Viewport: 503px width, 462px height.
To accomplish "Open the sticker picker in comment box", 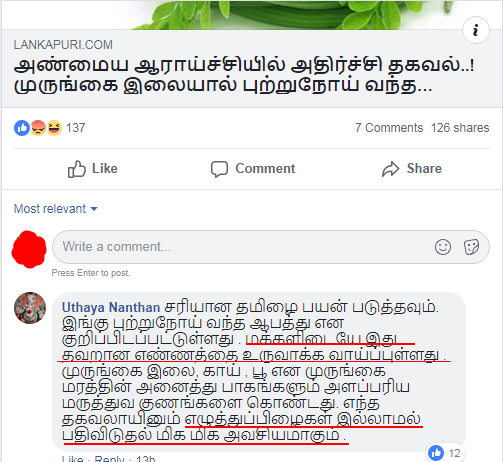I will (x=471, y=247).
